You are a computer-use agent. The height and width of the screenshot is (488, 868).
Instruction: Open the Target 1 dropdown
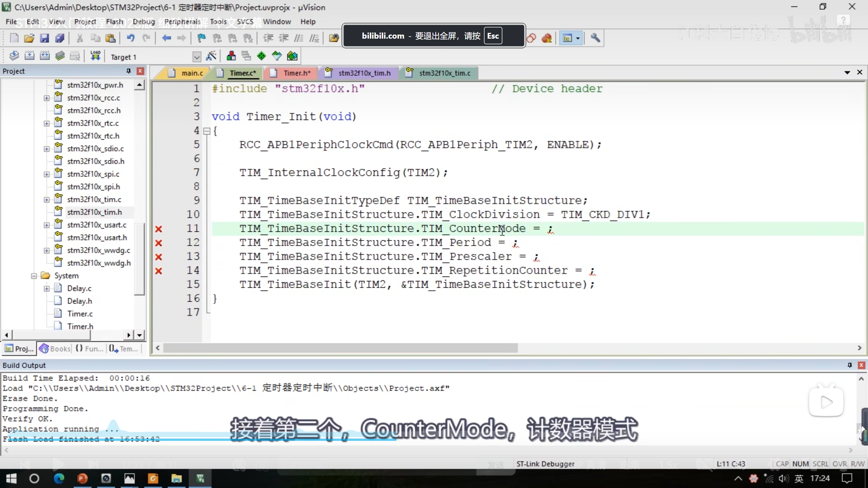pyautogui.click(x=197, y=57)
